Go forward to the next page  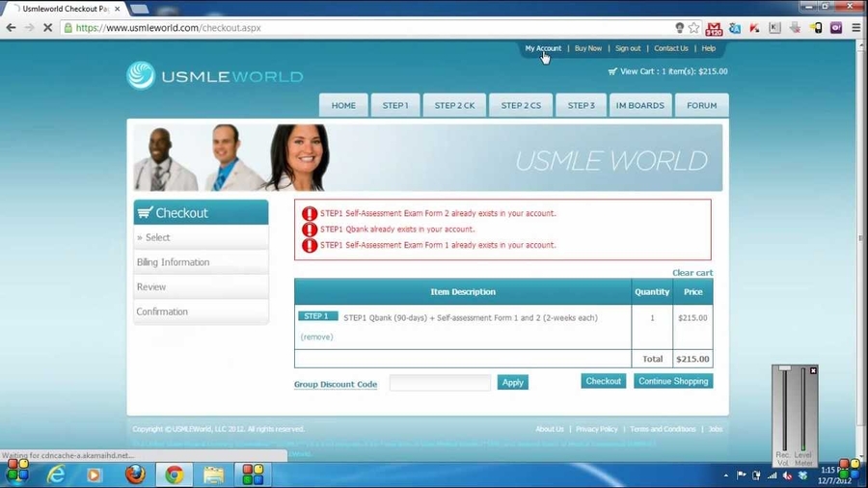[29, 28]
